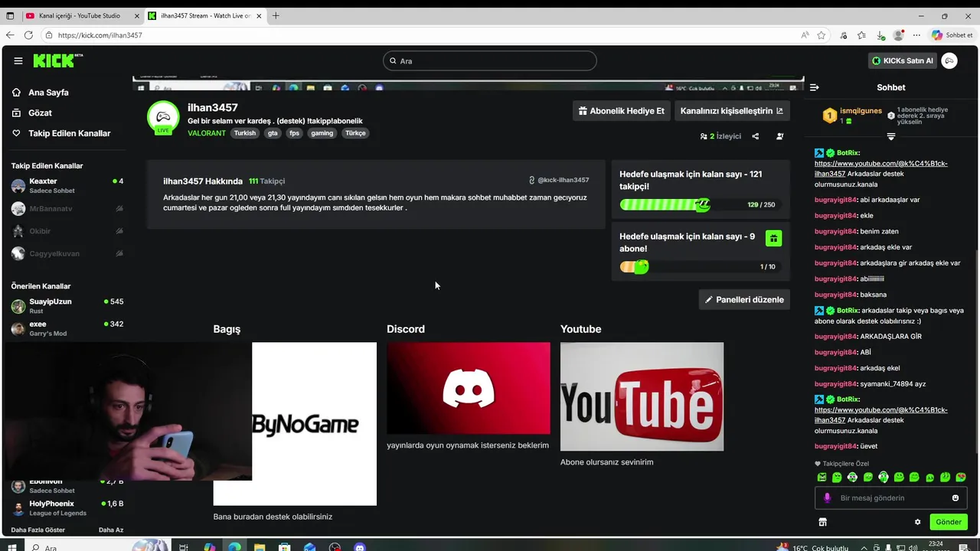The height and width of the screenshot is (551, 980).
Task: Select the gta tag
Action: point(273,133)
